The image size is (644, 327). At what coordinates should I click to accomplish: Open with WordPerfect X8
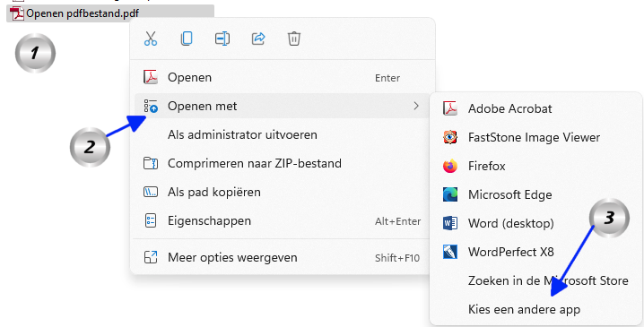pyautogui.click(x=535, y=252)
